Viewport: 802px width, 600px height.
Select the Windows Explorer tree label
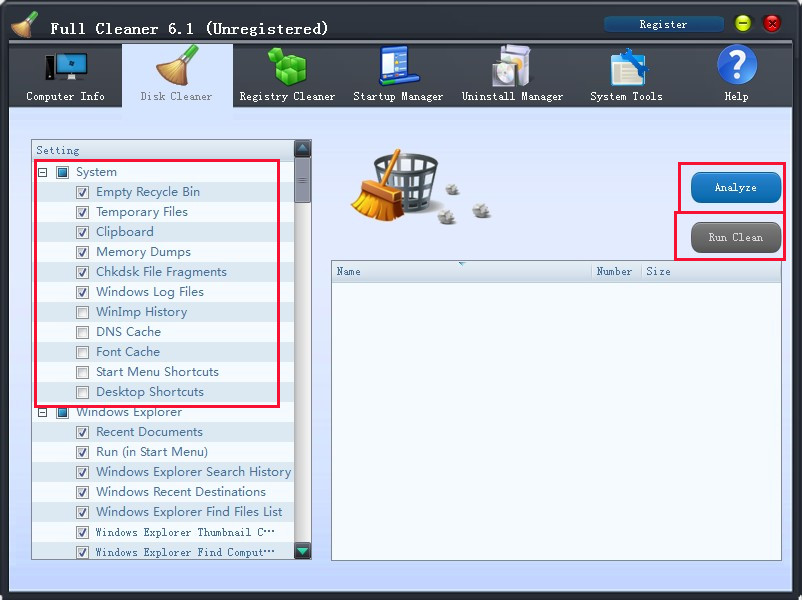[x=129, y=412]
